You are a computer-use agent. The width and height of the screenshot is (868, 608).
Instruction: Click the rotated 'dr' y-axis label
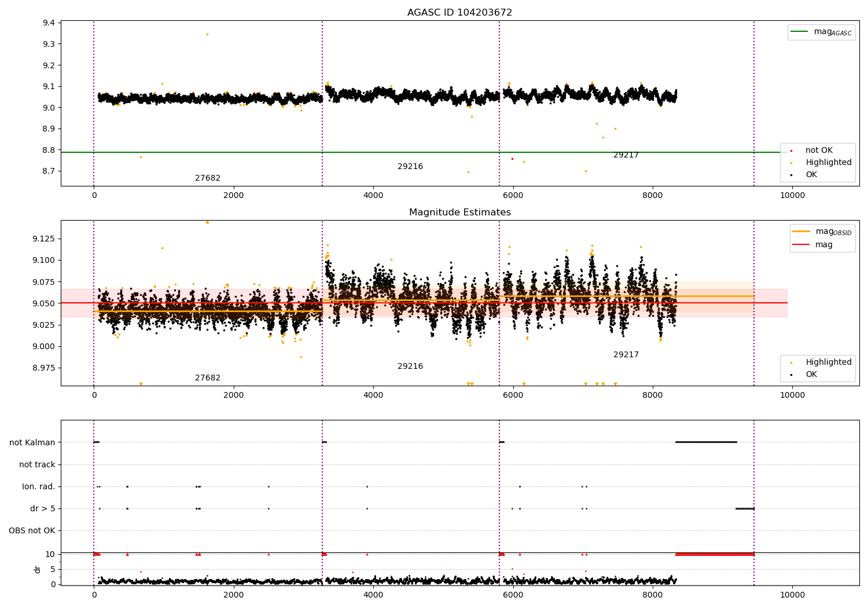pyautogui.click(x=38, y=569)
